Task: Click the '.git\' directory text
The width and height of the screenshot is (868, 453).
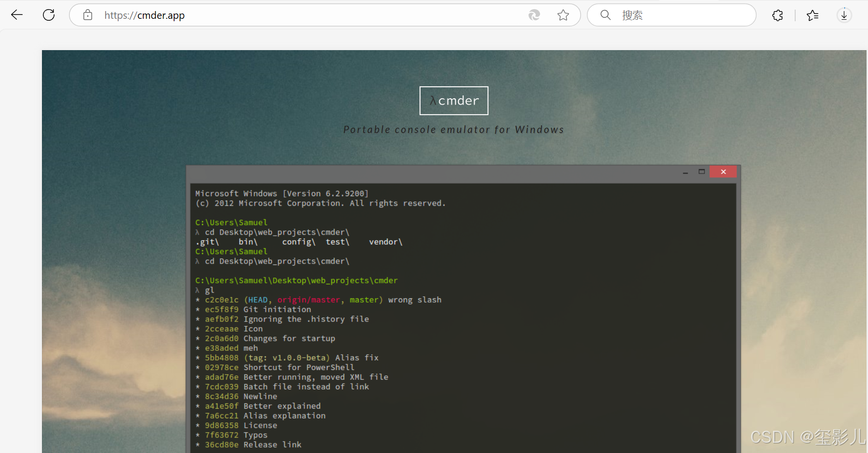Action: point(207,242)
